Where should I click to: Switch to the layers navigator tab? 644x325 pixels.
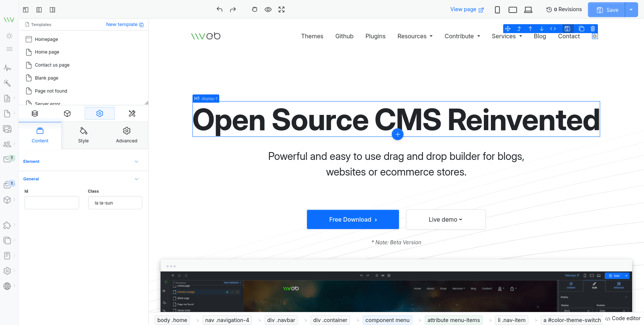(x=35, y=113)
